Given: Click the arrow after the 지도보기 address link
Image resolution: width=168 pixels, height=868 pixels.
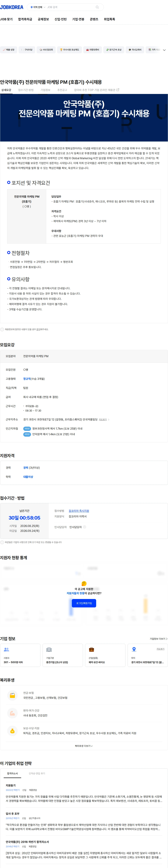Looking at the screenshot, I should click(108, 419).
